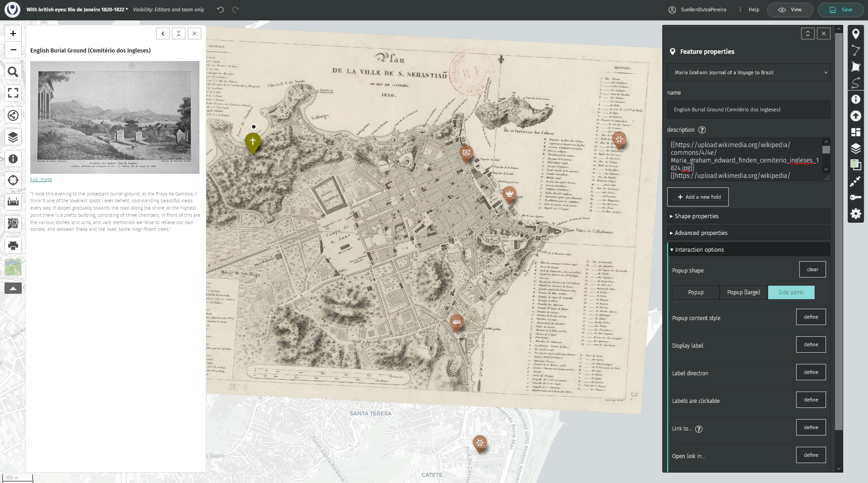Click the search magnifier on map
This screenshot has height=483, width=868.
click(13, 72)
